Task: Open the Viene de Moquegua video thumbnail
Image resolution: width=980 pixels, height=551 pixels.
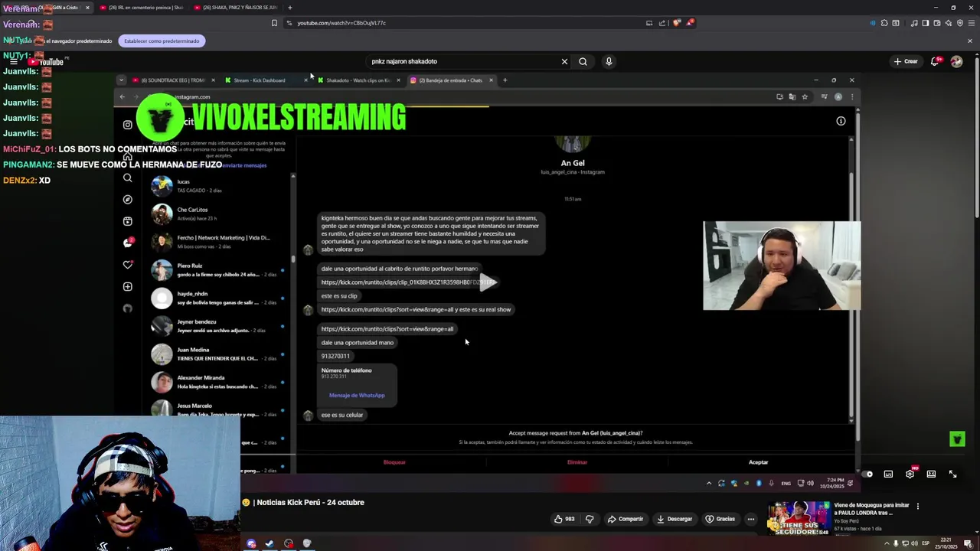Action: click(799, 517)
